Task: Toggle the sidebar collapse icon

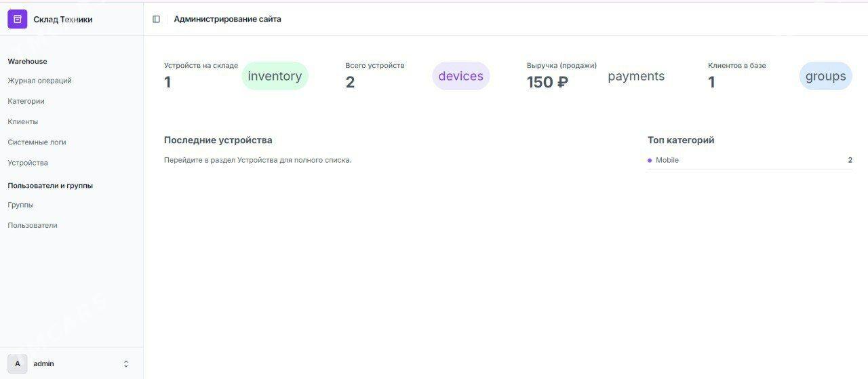Action: pyautogui.click(x=157, y=19)
